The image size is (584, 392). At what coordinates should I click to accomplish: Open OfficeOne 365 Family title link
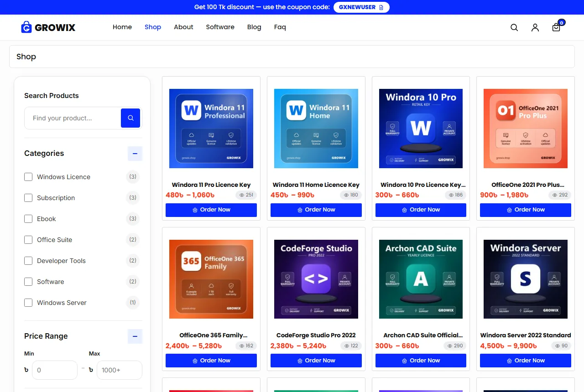(x=214, y=335)
